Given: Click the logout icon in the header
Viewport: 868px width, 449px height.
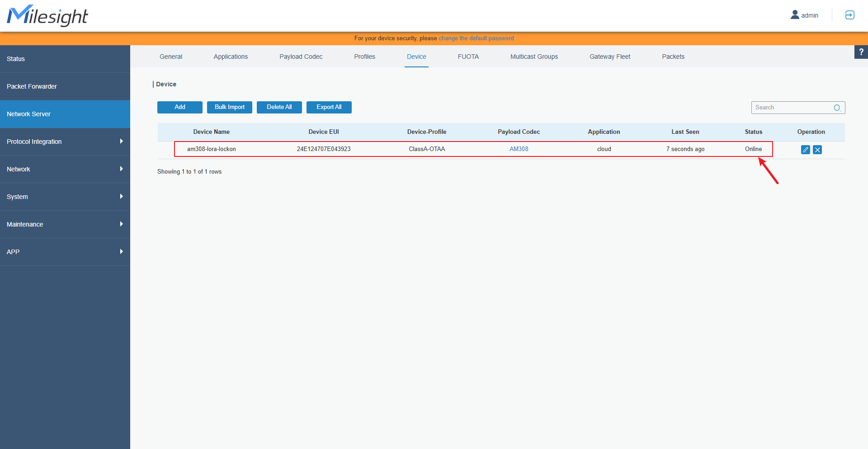Looking at the screenshot, I should pos(849,15).
